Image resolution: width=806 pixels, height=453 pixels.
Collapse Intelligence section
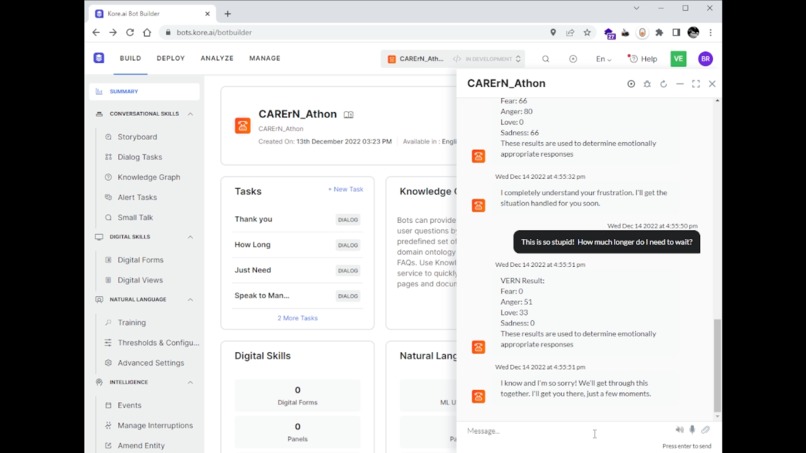(190, 383)
